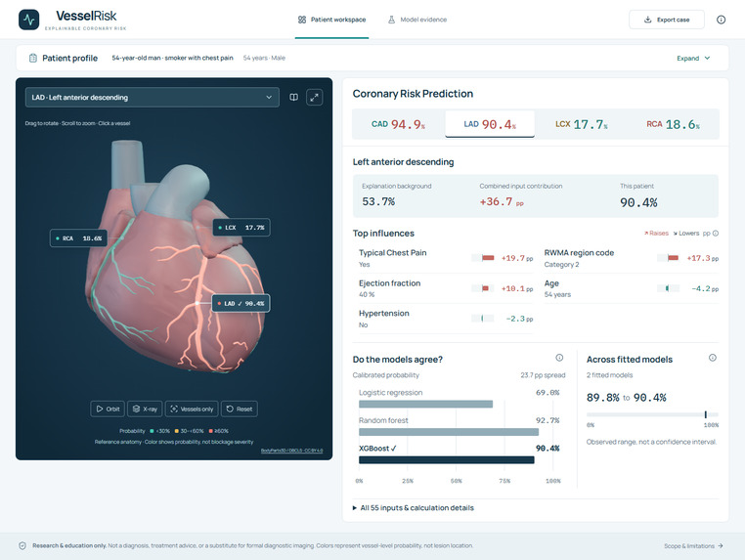
Task: Toggle Orbit rotation of the heart
Action: (x=108, y=409)
